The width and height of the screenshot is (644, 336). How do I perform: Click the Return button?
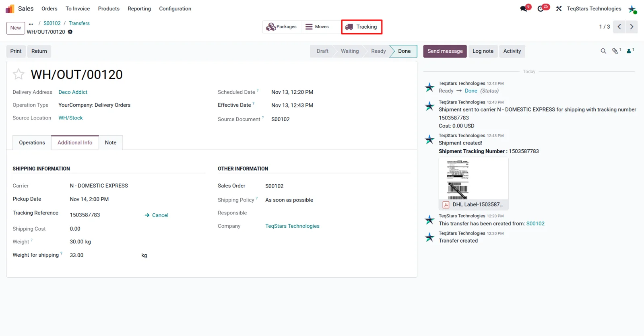(x=39, y=51)
